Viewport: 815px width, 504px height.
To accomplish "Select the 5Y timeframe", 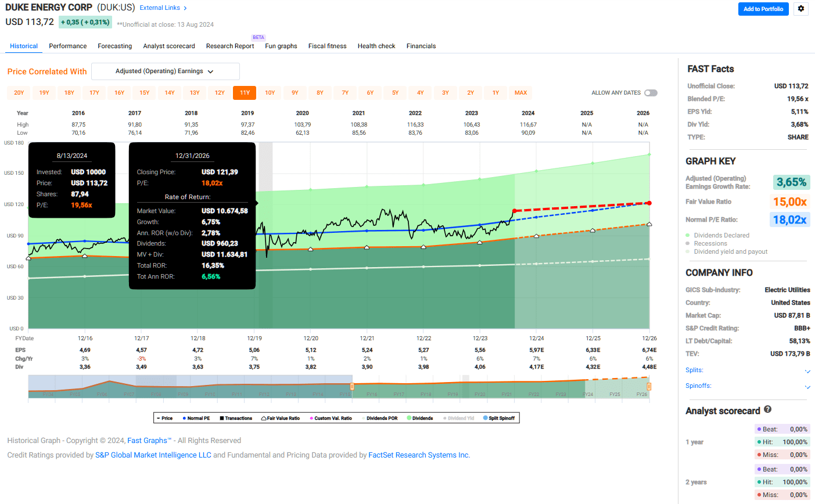I will click(x=394, y=92).
